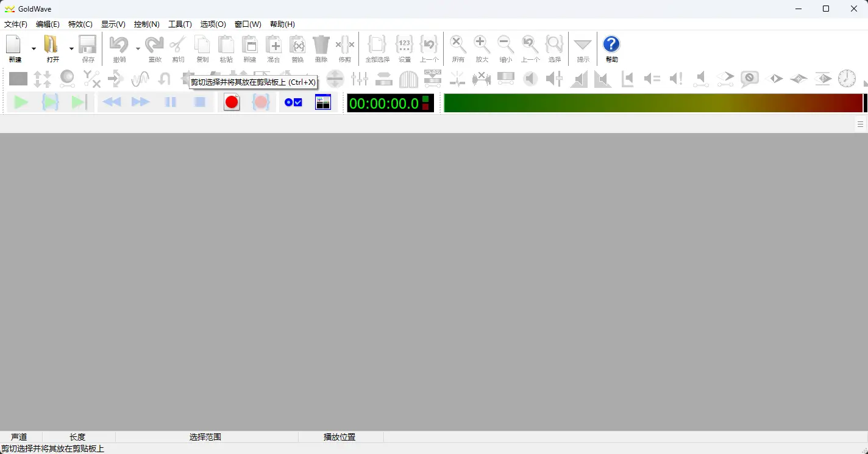
Task: Click the 提示 cue triangle icon
Action: (583, 45)
